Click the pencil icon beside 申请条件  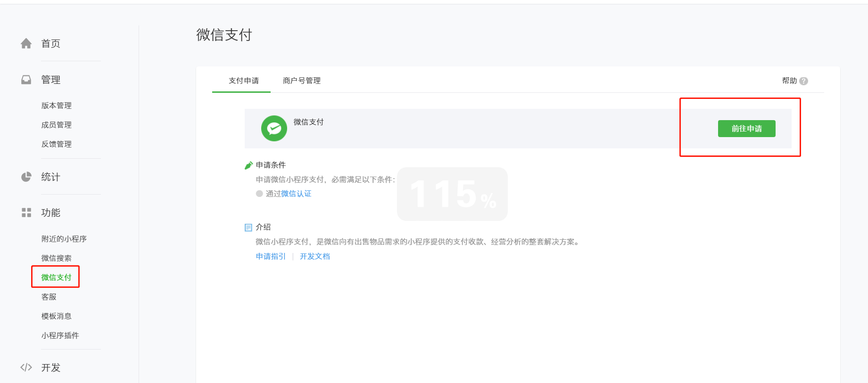248,165
